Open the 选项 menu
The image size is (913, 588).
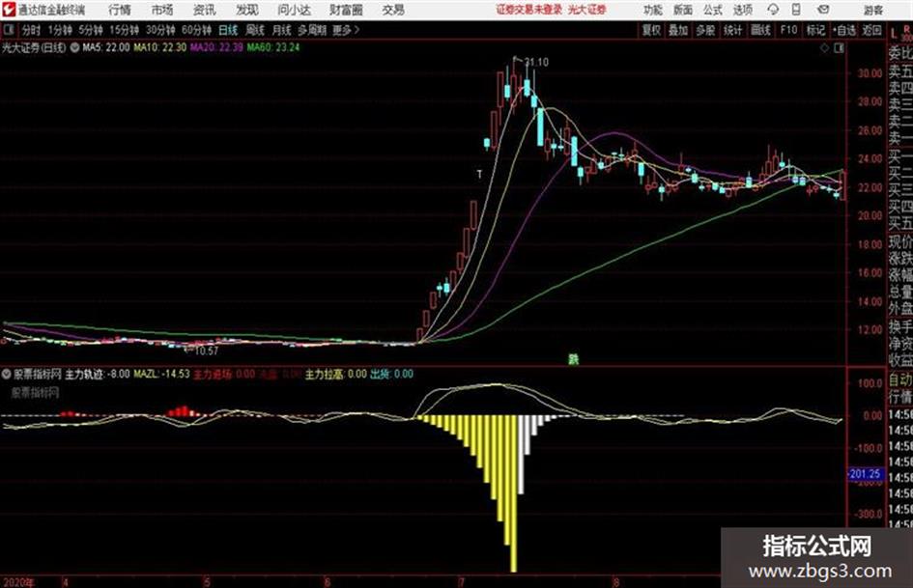[743, 10]
